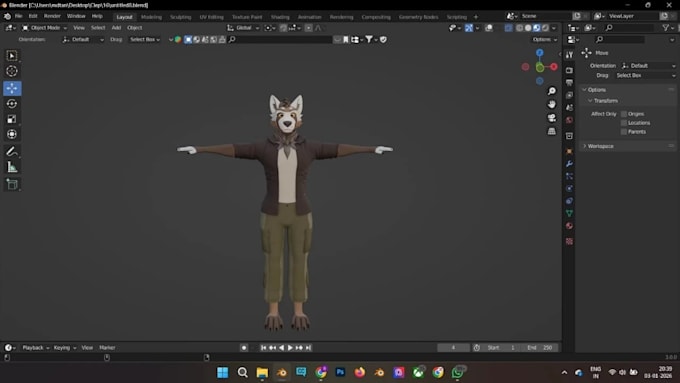
Task: Click the blue Z axis on the navigation gizmo
Action: point(539,53)
